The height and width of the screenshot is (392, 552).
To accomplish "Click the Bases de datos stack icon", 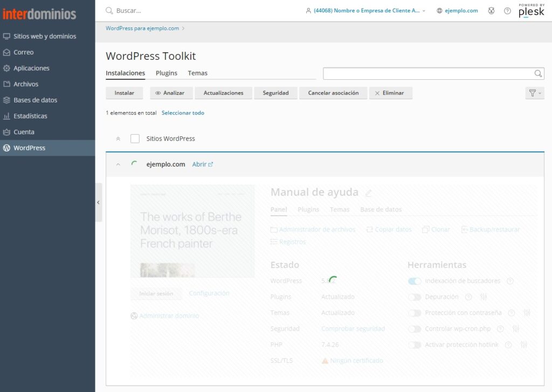I will point(6,100).
